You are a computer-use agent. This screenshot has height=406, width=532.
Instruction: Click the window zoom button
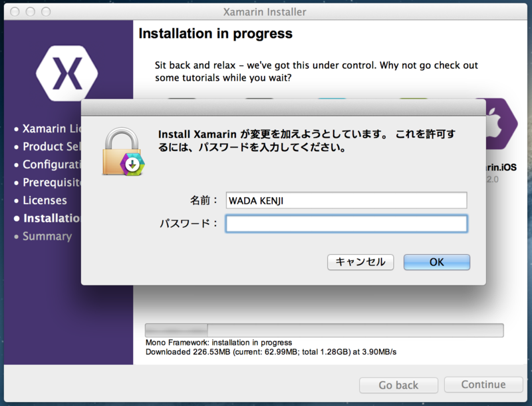(x=46, y=12)
